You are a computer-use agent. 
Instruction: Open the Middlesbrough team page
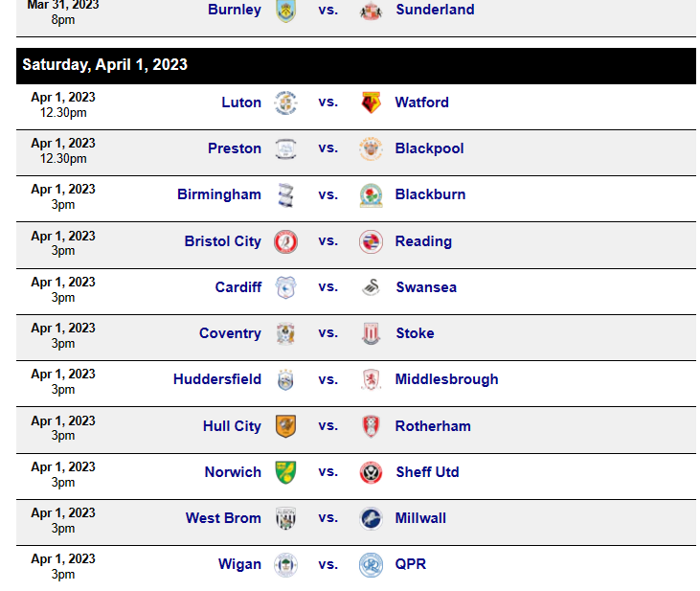pos(446,379)
